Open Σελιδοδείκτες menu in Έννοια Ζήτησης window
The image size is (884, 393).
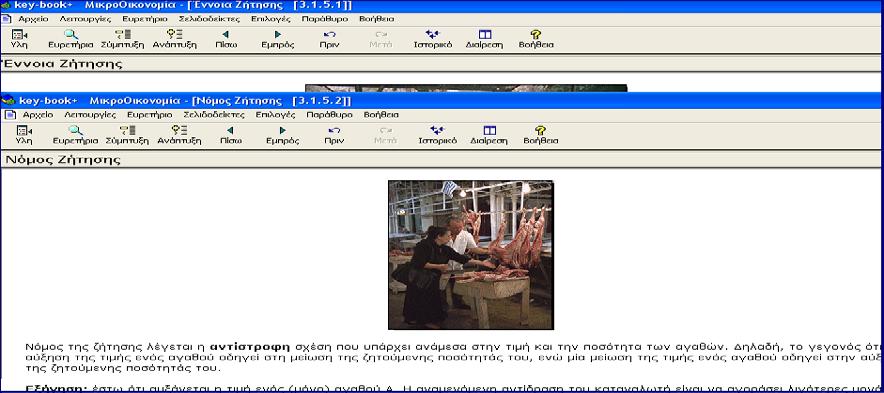[x=210, y=19]
